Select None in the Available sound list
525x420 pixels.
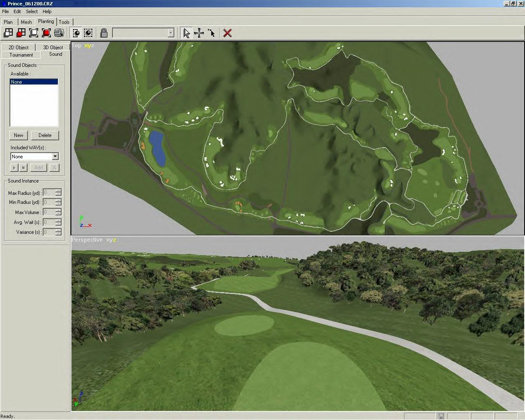pyautogui.click(x=34, y=82)
